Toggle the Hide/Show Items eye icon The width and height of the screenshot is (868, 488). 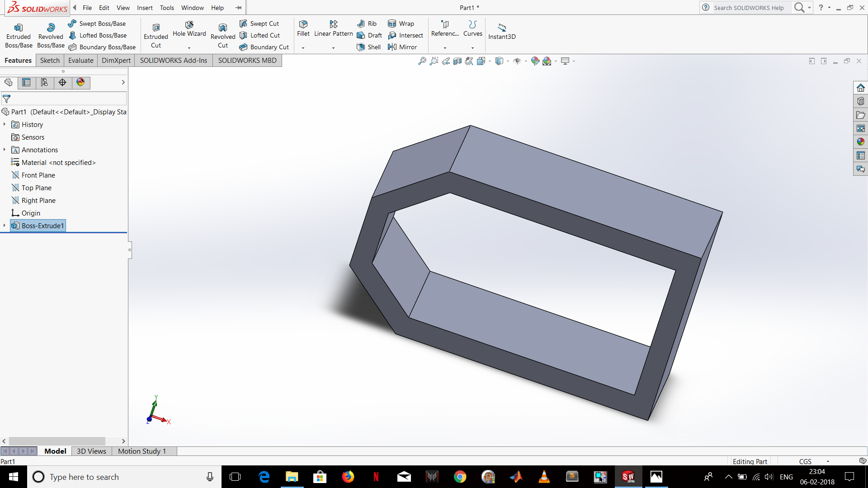tap(518, 61)
